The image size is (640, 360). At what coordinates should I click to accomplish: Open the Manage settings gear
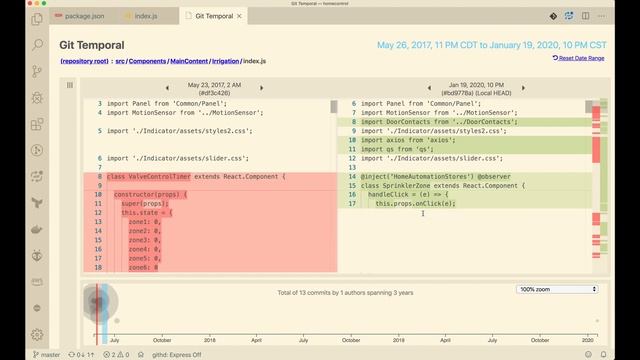pos(37,335)
